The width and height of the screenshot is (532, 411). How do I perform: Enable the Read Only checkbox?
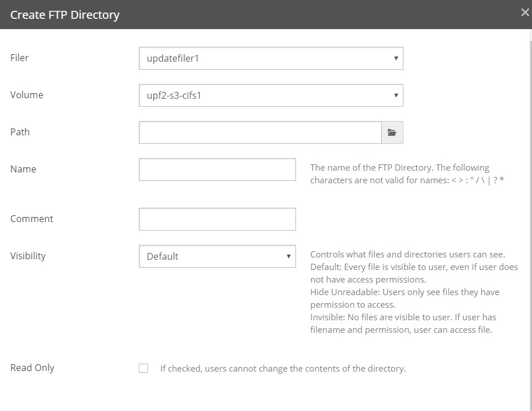(x=143, y=368)
